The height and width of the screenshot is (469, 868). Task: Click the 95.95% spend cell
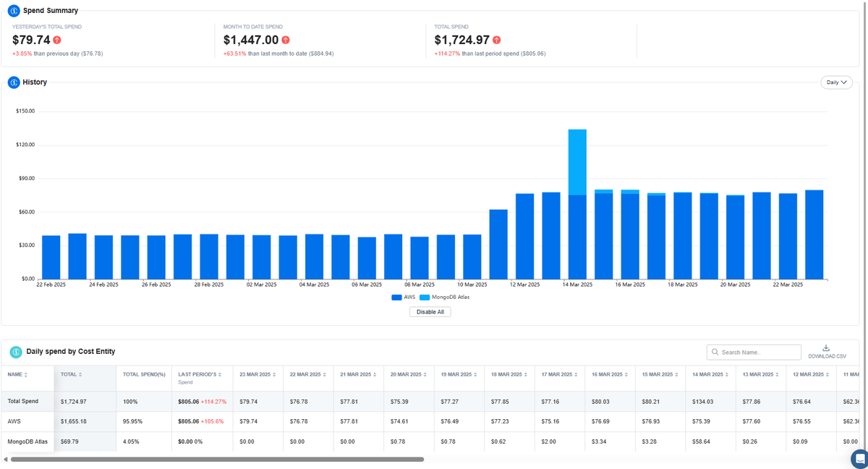click(x=132, y=421)
